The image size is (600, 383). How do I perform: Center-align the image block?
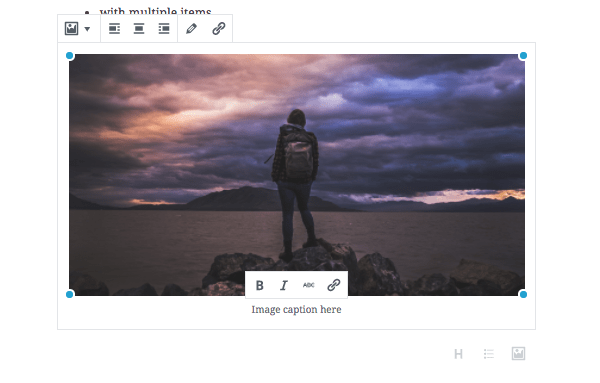139,29
